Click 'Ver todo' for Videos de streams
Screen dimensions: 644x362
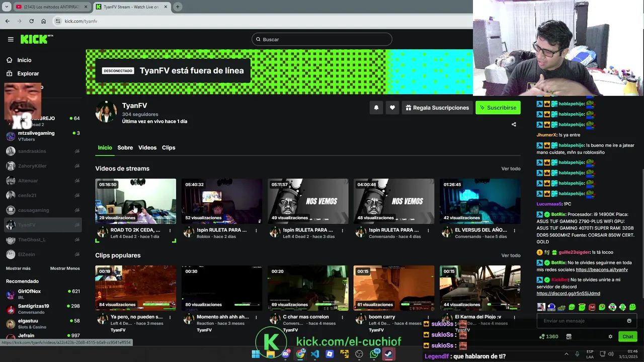511,168
